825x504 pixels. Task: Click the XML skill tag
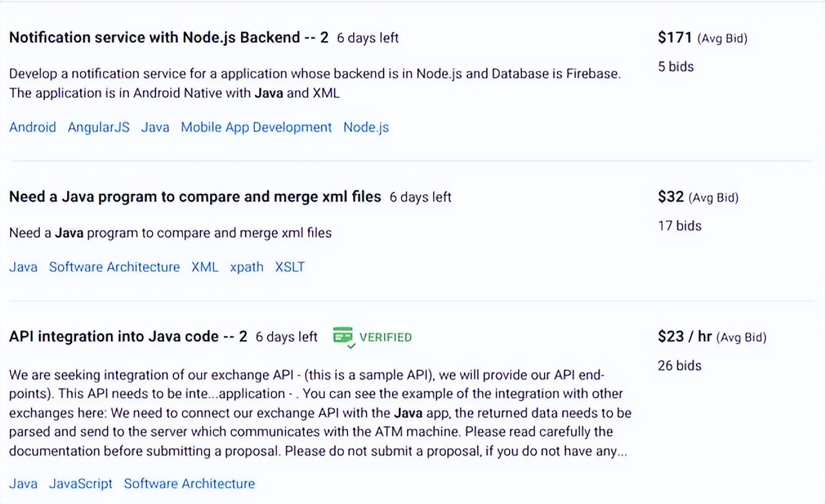[x=205, y=267]
